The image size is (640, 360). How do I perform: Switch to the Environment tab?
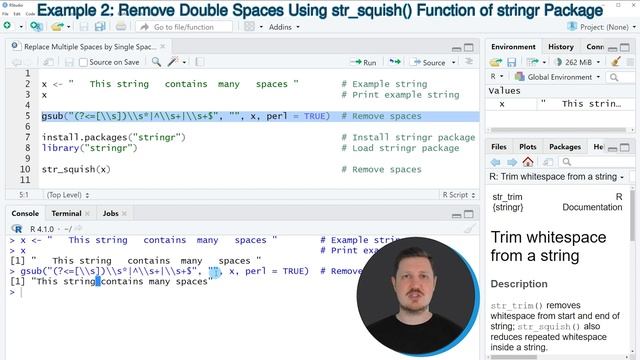click(513, 47)
